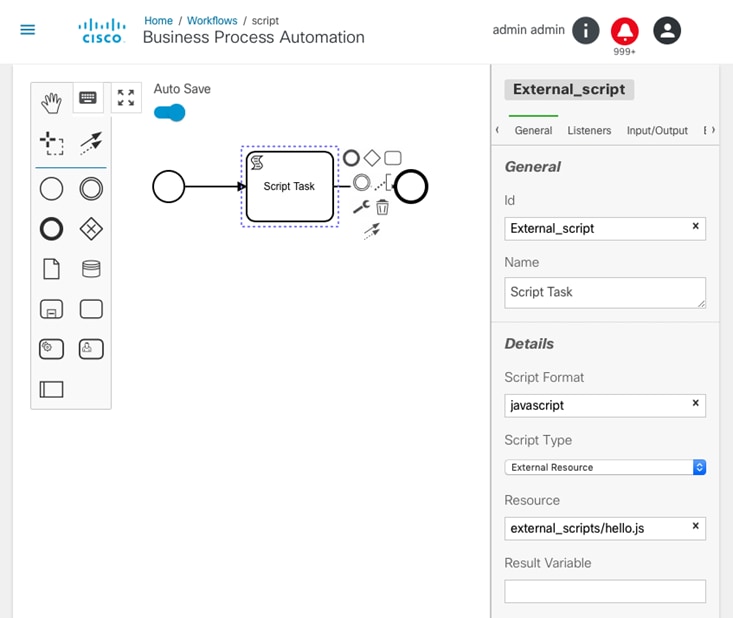Open the user profile avatar icon
Viewport: 733px width, 618px height.
coord(667,31)
